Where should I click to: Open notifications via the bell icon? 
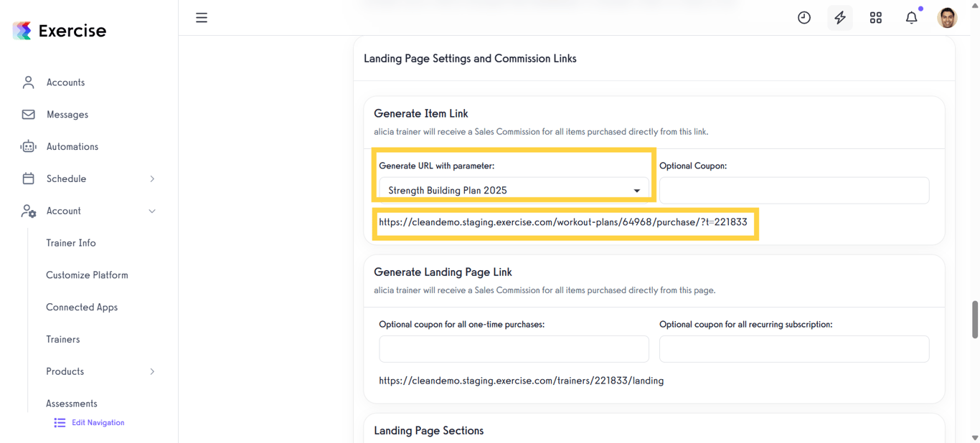(x=911, y=17)
